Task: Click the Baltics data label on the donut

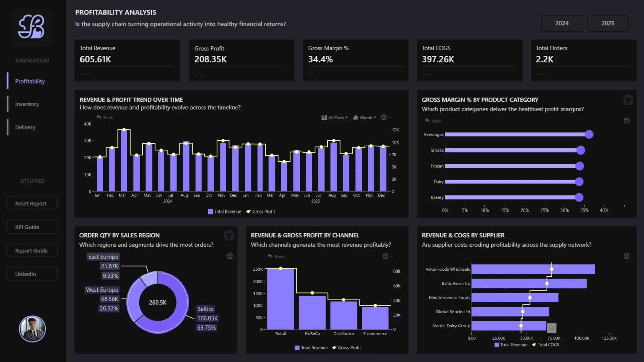Action: 205,309
